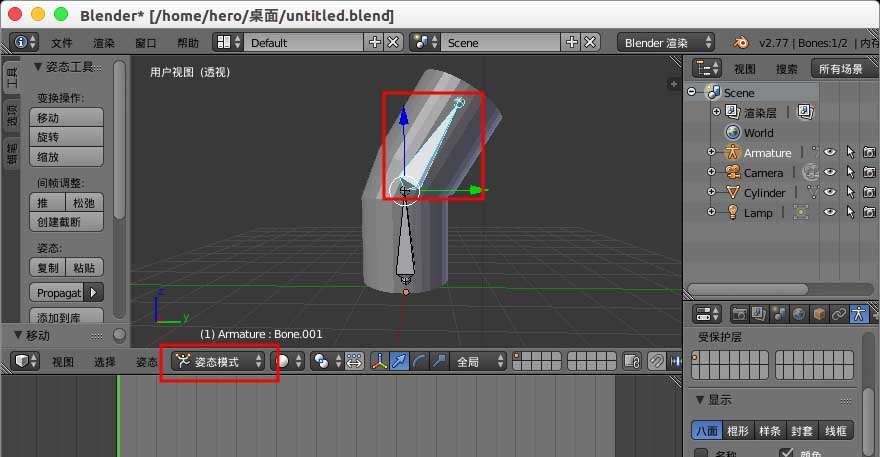Toggle Cylinder renderability camera icon
The width and height of the screenshot is (880, 457).
tap(869, 192)
